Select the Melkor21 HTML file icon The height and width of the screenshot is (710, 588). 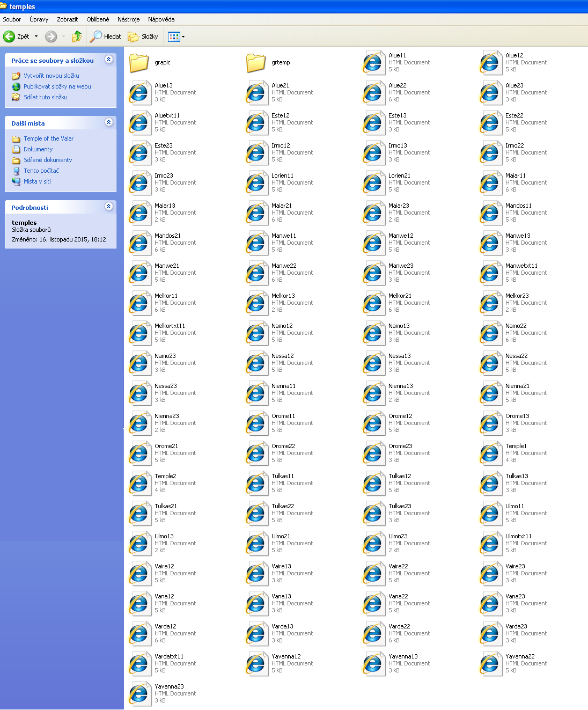pos(374,303)
